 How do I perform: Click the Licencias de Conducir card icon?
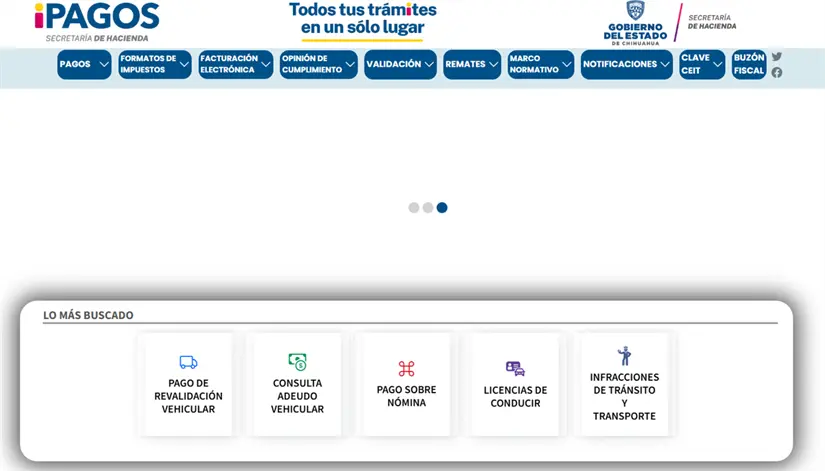tap(515, 369)
